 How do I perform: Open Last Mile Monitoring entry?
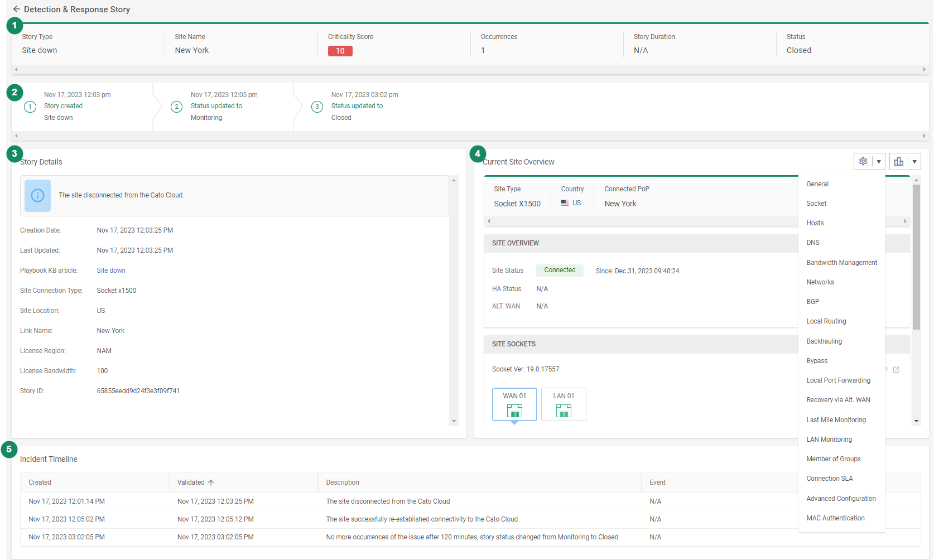pos(836,420)
